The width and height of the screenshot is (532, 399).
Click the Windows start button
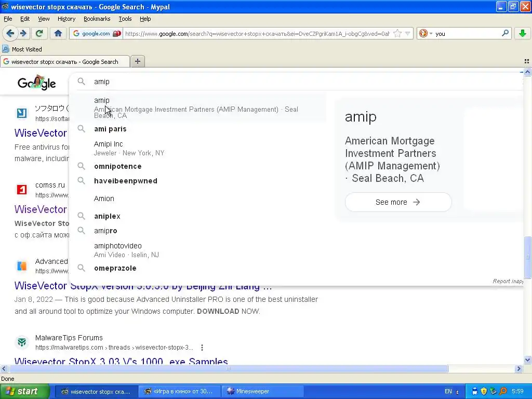coord(24,391)
